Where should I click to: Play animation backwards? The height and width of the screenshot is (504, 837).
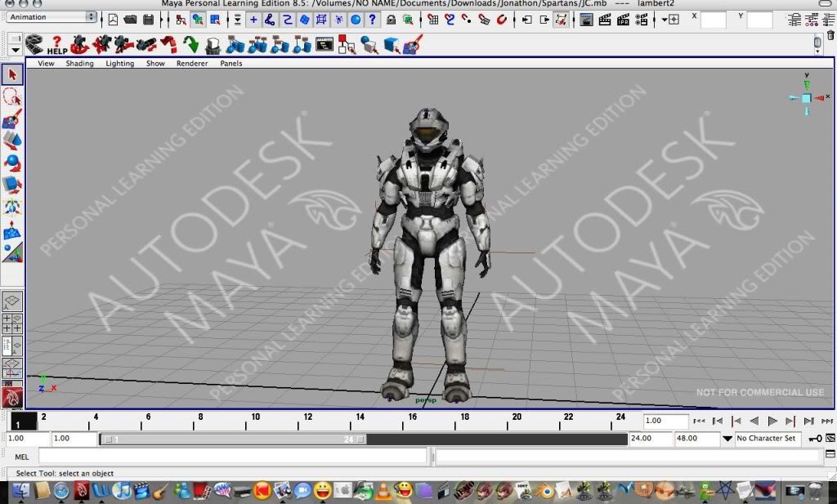pos(754,421)
